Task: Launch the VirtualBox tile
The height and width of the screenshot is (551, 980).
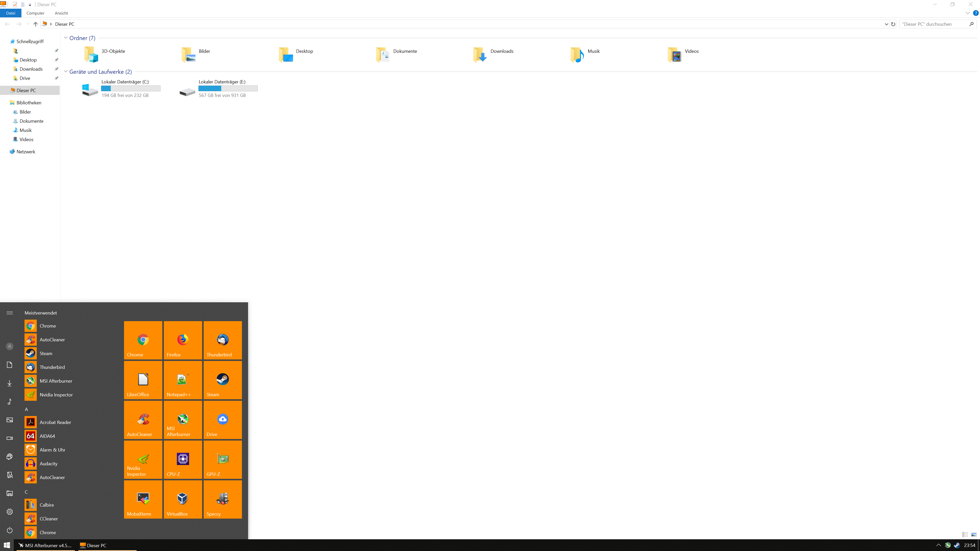Action: coord(183,499)
